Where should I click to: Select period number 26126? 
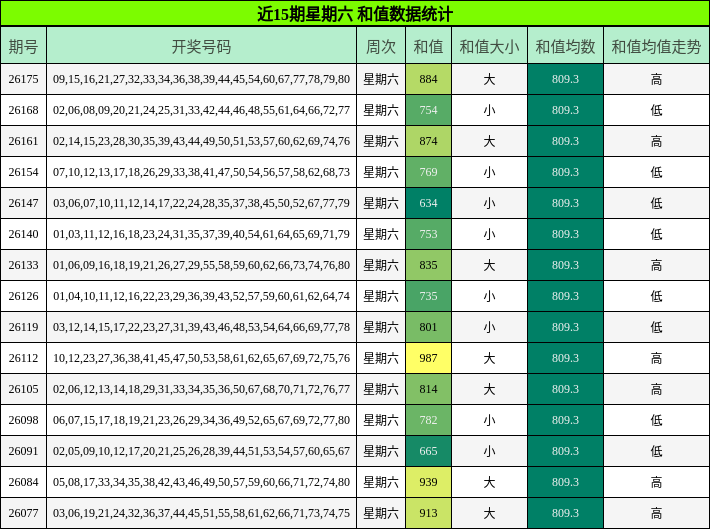tap(24, 296)
